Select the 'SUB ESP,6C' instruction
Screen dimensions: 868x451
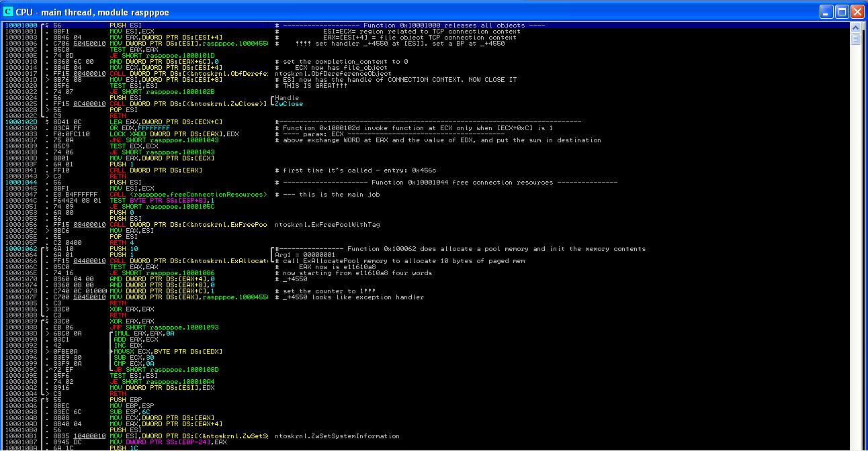tap(130, 412)
